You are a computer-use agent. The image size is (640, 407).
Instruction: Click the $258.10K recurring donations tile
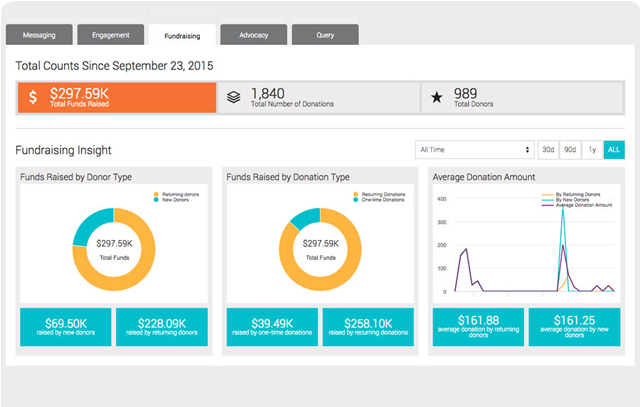368,327
